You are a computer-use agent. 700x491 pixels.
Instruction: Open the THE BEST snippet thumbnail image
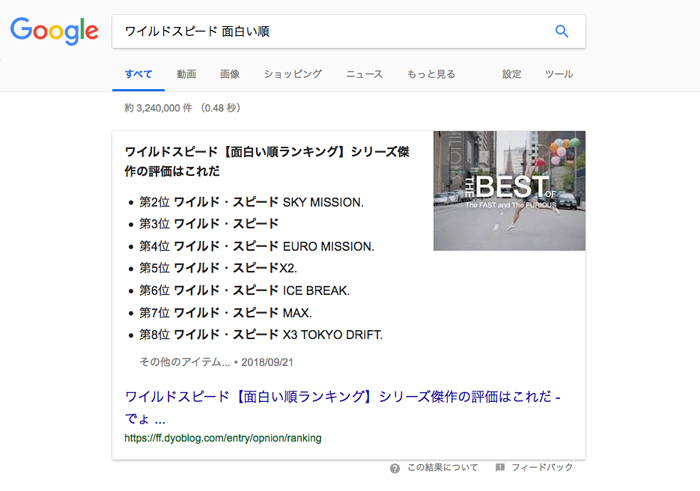[509, 191]
